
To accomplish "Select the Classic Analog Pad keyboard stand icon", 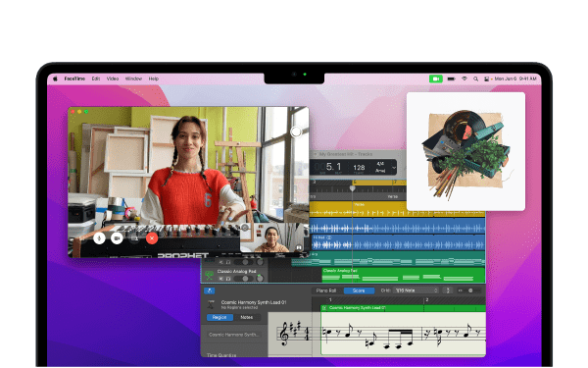I will 210,275.
